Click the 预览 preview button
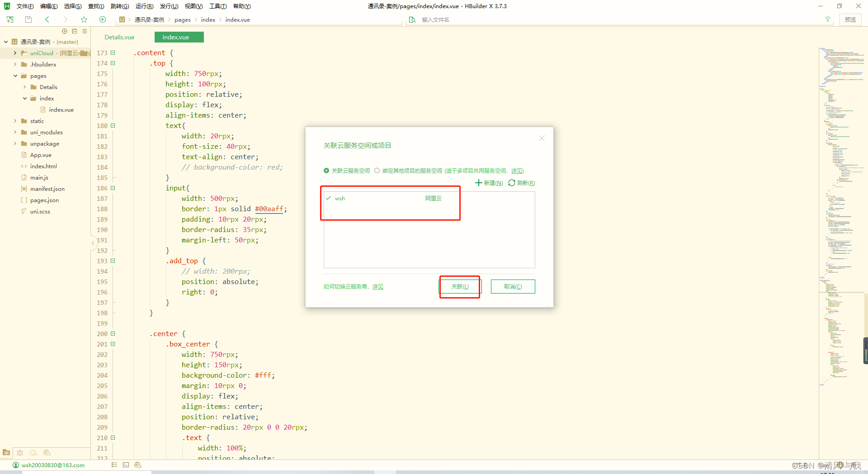Viewport: 868px width, 474px height. (850, 19)
